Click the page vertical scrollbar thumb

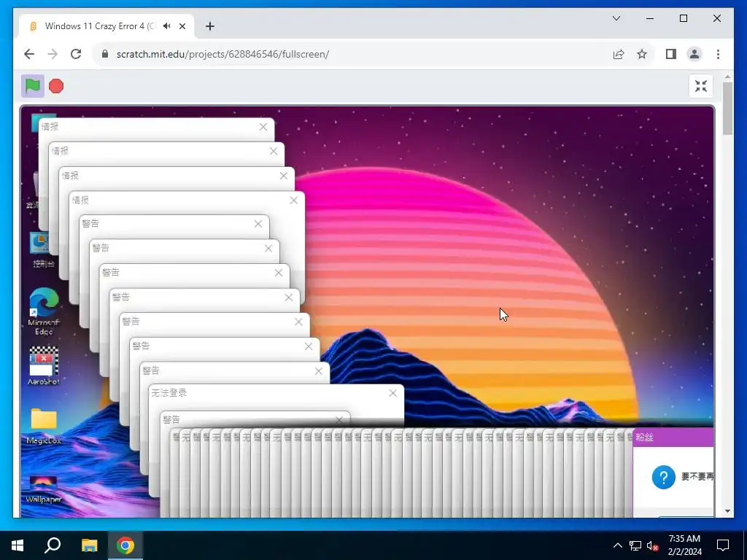click(727, 109)
